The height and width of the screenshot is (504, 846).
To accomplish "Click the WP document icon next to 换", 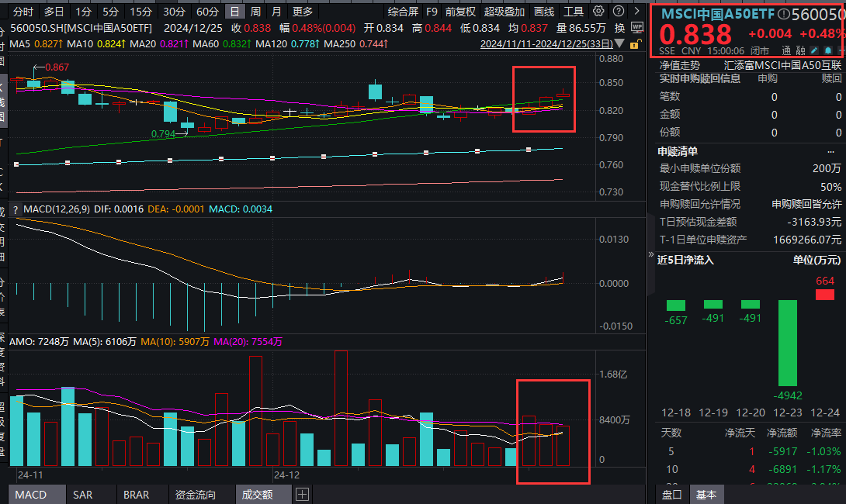I will (636, 26).
